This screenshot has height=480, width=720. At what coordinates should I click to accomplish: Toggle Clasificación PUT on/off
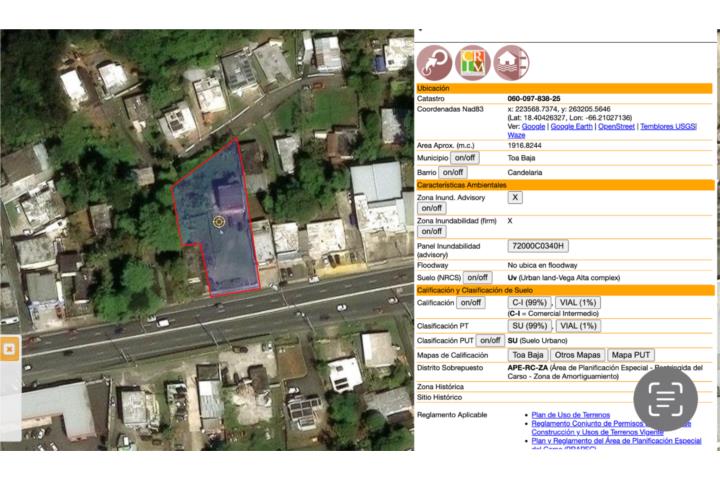pyautogui.click(x=489, y=340)
